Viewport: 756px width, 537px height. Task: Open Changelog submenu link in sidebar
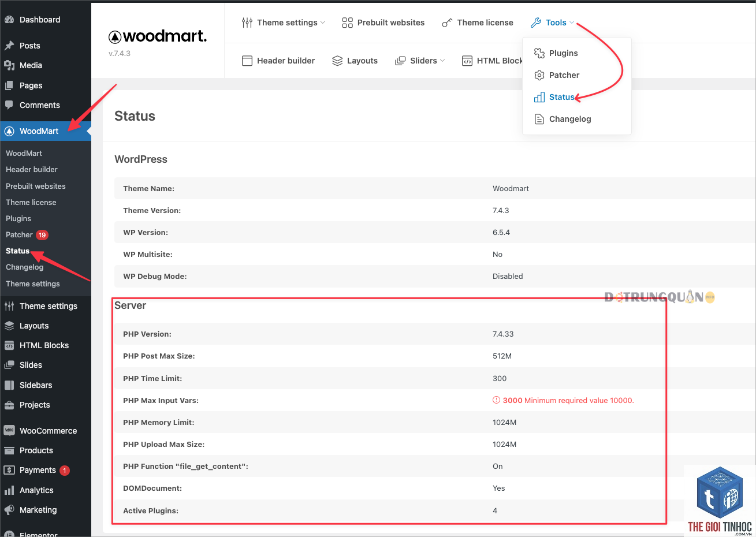point(25,267)
